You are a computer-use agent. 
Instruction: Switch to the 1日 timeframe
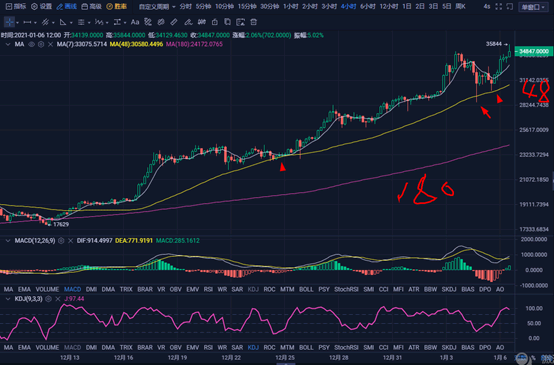click(407, 6)
